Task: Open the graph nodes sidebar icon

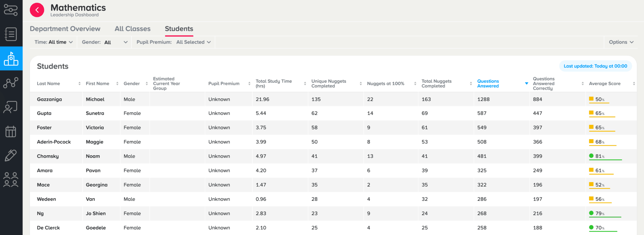Action: (x=11, y=83)
